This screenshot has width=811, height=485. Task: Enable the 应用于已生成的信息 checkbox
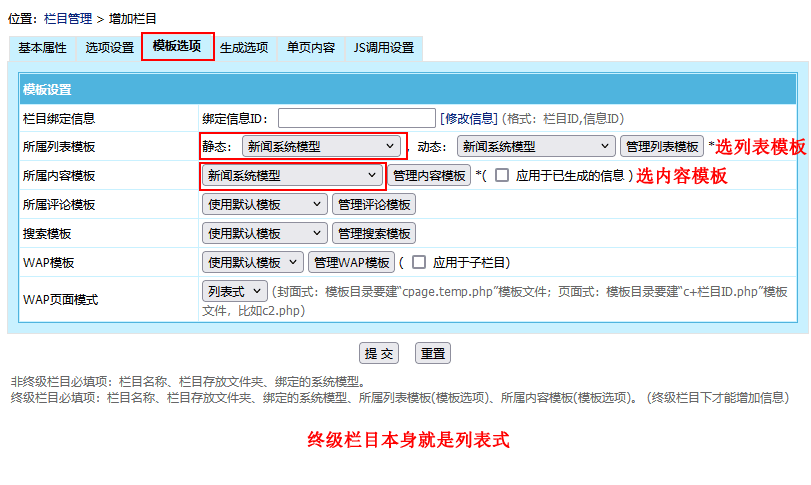tap(502, 176)
